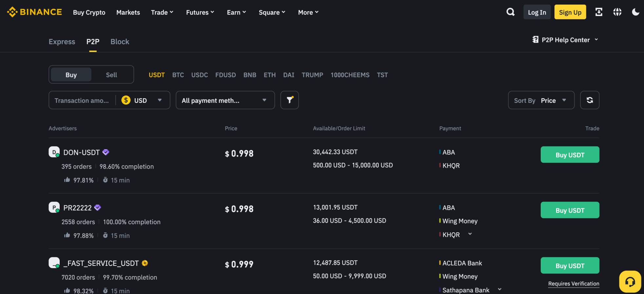
Task: Click the Binance logo
Action: tap(34, 12)
